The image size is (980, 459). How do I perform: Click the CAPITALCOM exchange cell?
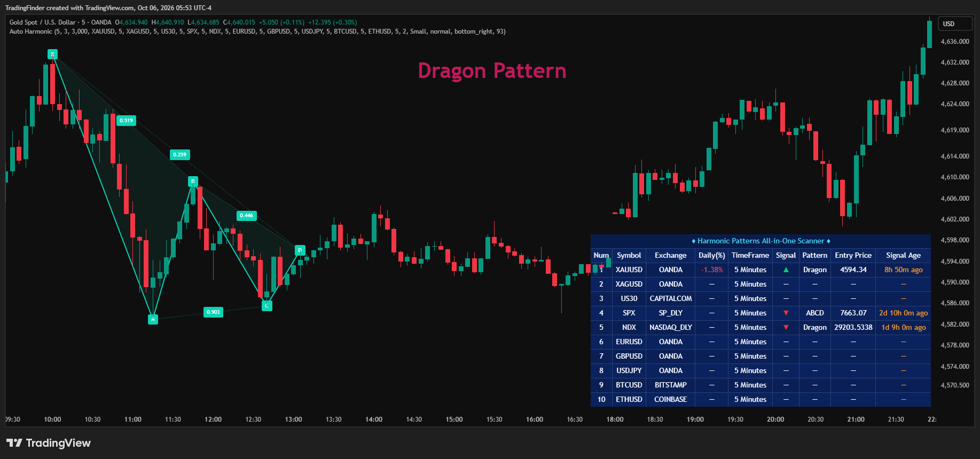pyautogui.click(x=671, y=299)
